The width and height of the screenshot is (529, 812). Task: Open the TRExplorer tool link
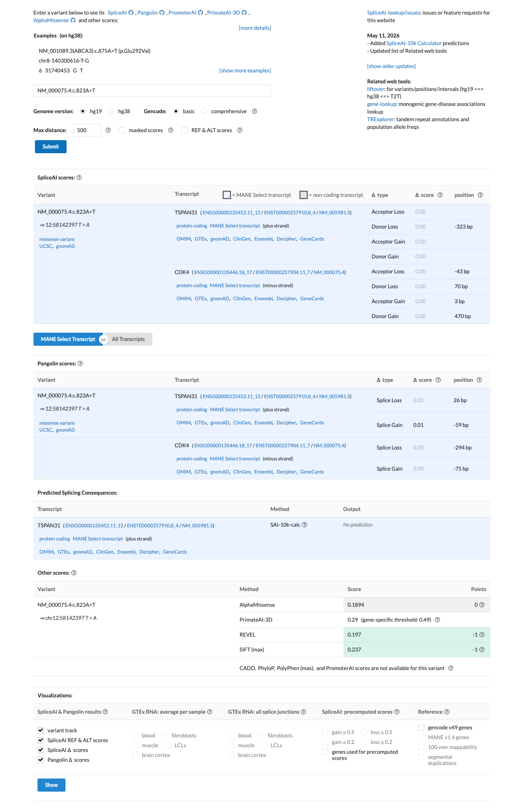(381, 119)
